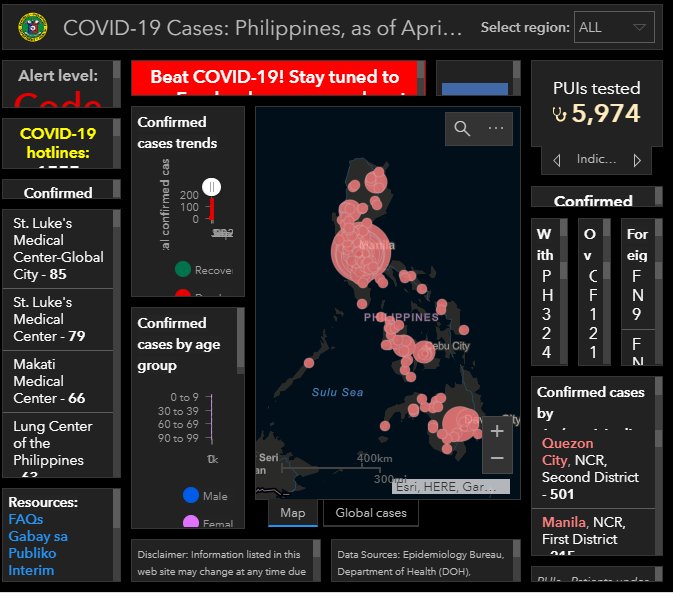Show next indicator with right arrow

637,160
